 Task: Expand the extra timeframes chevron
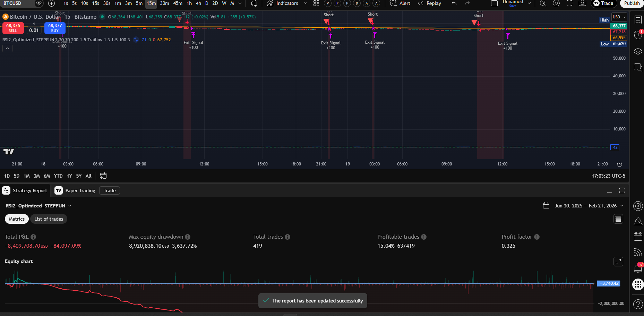tap(240, 4)
